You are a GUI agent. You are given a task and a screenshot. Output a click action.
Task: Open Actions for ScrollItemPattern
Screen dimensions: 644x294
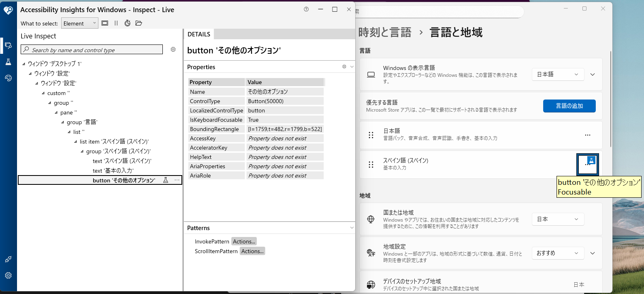252,251
